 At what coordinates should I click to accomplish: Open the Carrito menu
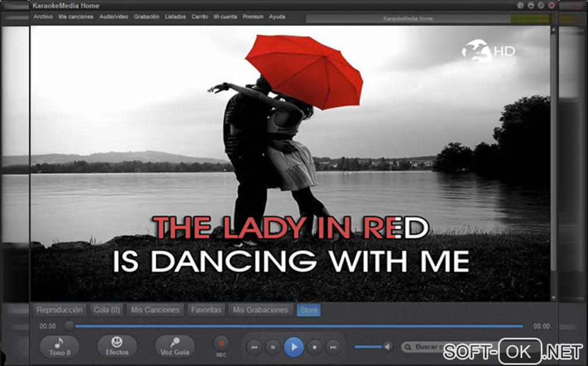pyautogui.click(x=199, y=17)
